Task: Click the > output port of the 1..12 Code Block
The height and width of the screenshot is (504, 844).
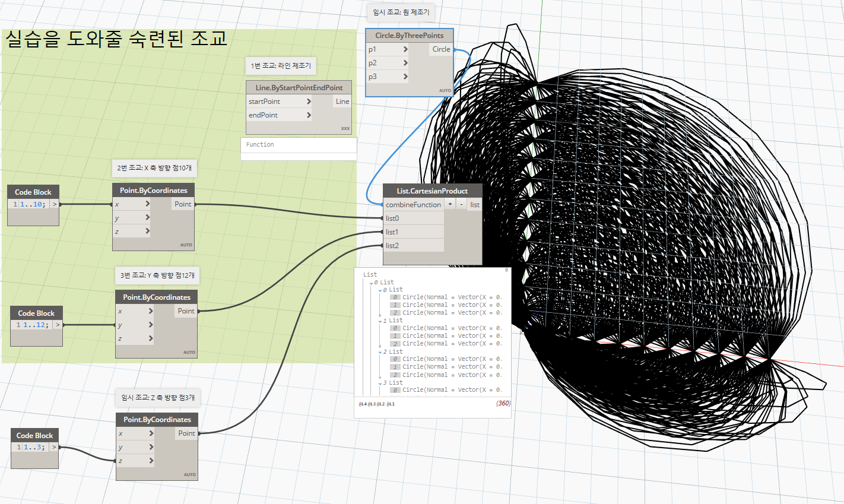Action: [x=58, y=325]
